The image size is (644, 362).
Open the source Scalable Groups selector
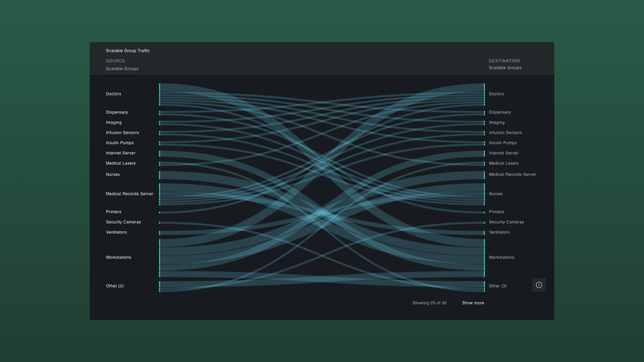tap(122, 69)
